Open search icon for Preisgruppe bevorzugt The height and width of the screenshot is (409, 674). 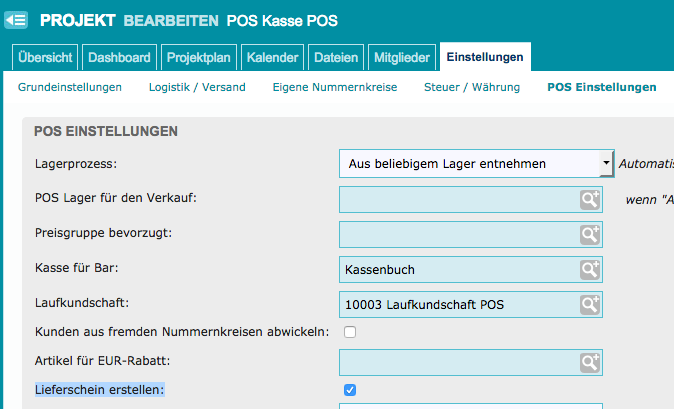589,234
